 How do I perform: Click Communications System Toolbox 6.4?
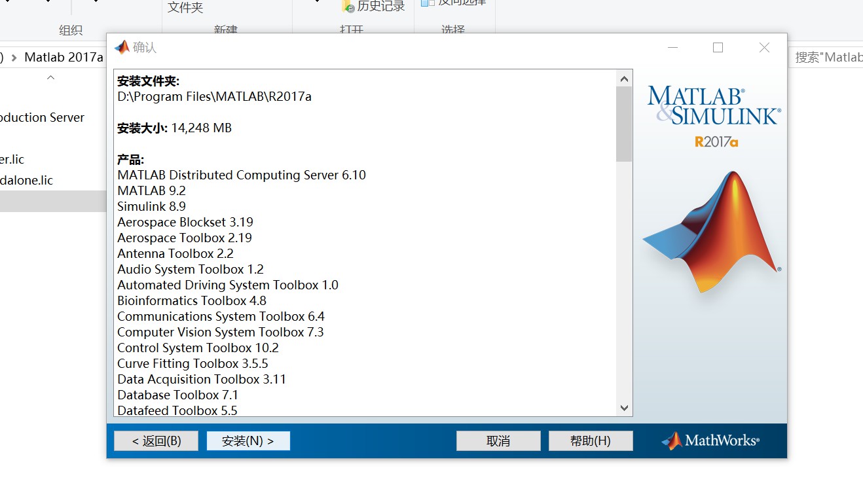[221, 317]
